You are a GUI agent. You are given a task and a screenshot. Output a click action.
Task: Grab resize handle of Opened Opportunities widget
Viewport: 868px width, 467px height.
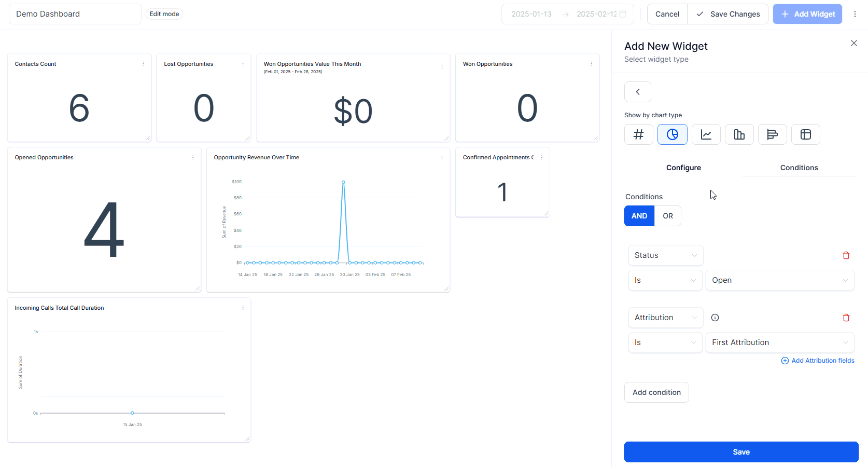198,289
